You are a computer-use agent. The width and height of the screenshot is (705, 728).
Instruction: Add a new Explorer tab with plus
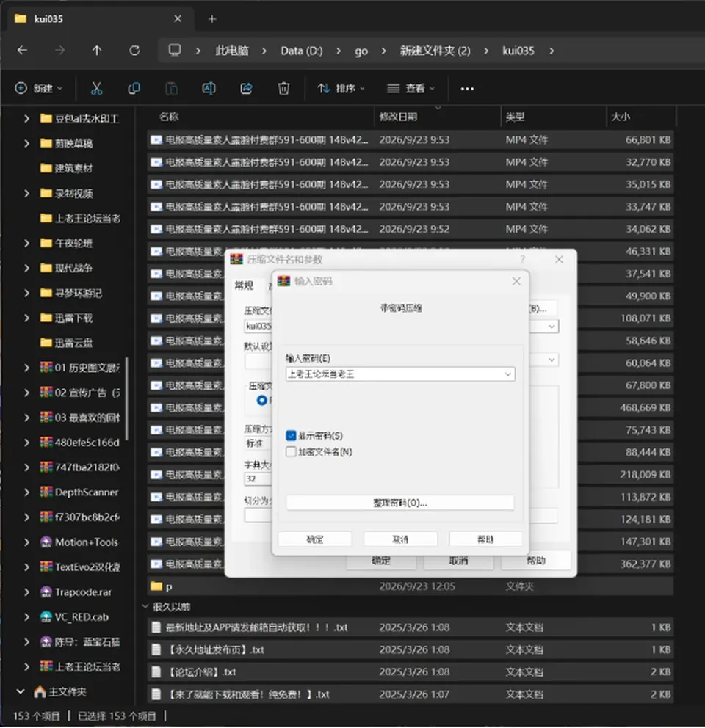[x=212, y=19]
